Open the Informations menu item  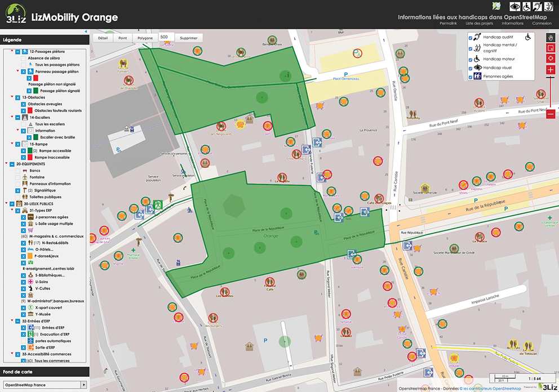point(513,23)
